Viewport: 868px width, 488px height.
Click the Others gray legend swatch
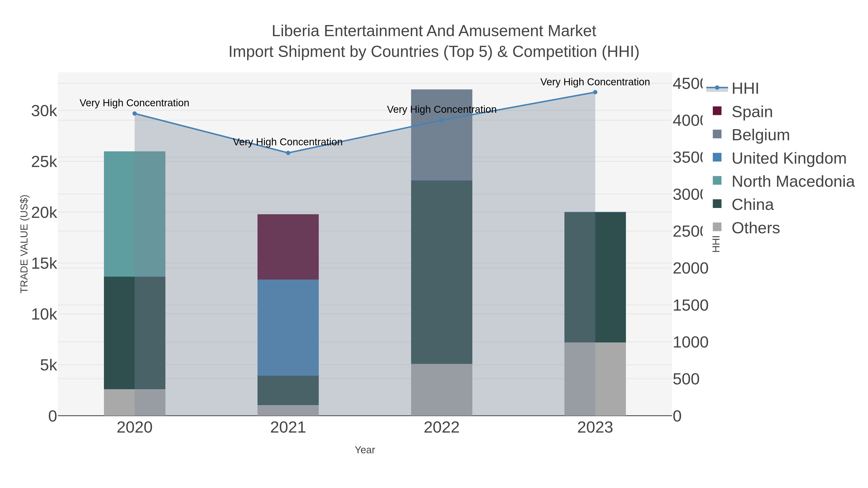[717, 227]
